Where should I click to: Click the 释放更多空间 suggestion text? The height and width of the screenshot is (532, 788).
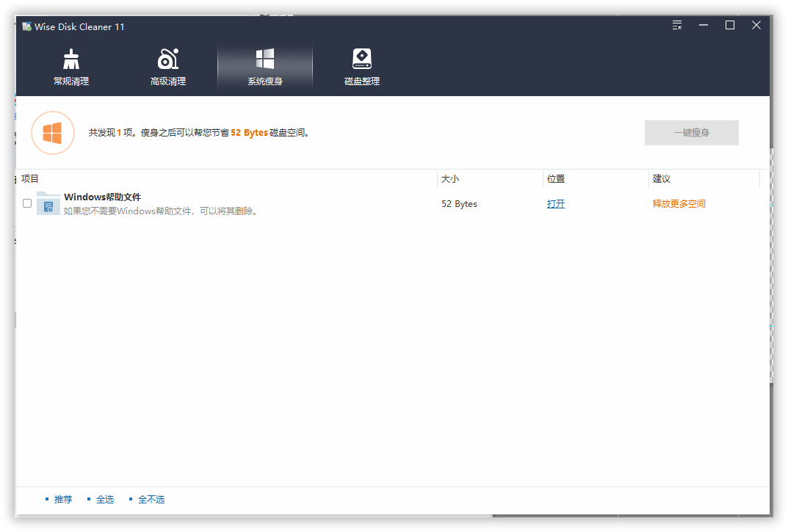pos(679,203)
